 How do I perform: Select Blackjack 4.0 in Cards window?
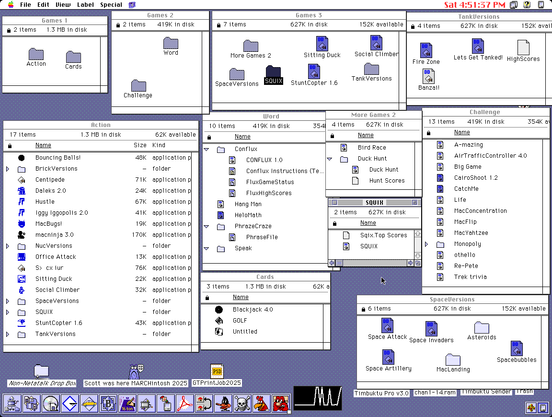262,310
